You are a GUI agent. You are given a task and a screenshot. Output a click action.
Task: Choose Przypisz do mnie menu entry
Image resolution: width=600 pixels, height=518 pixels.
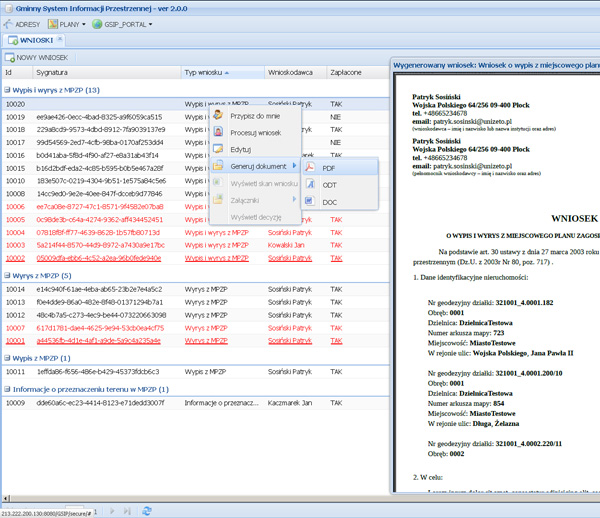point(256,116)
